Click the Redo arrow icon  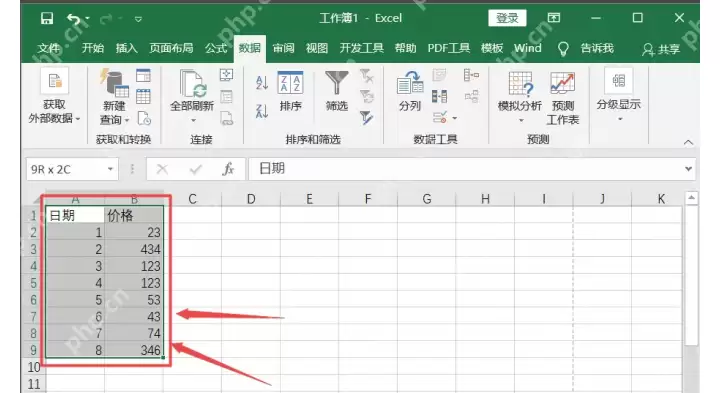click(106, 19)
